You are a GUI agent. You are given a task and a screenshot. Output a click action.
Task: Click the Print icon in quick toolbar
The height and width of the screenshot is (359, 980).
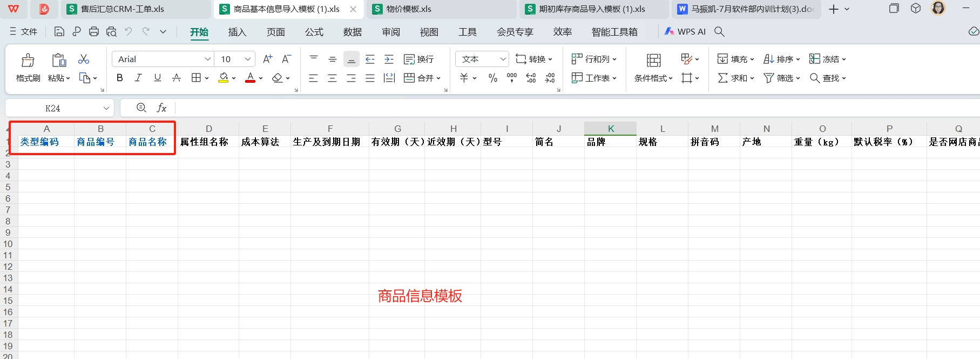pyautogui.click(x=94, y=31)
